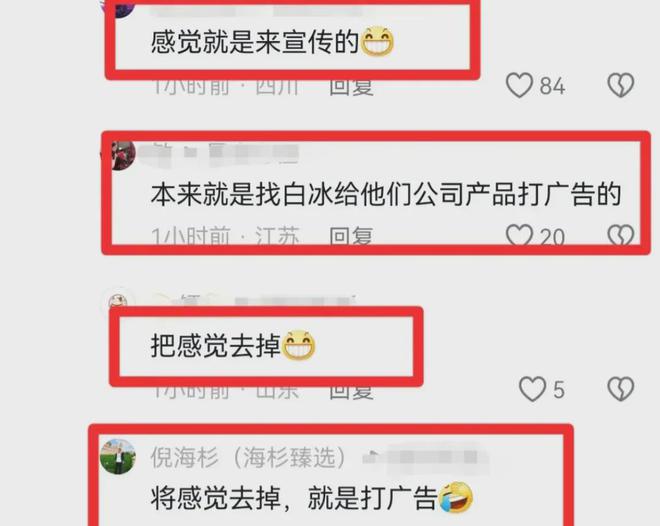The image size is (660, 526).
Task: Dislike the 把感觉去掉 comment
Action: coord(621,388)
